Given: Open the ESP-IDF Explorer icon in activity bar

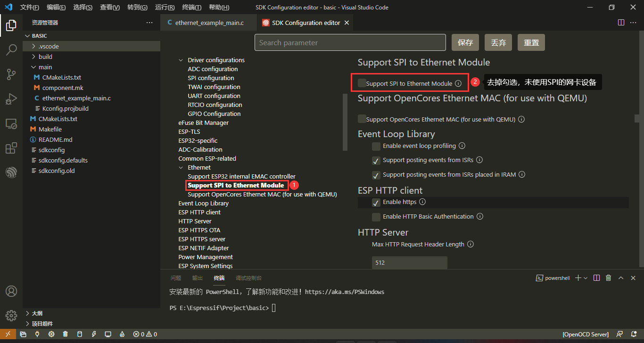Looking at the screenshot, I should coord(11,172).
